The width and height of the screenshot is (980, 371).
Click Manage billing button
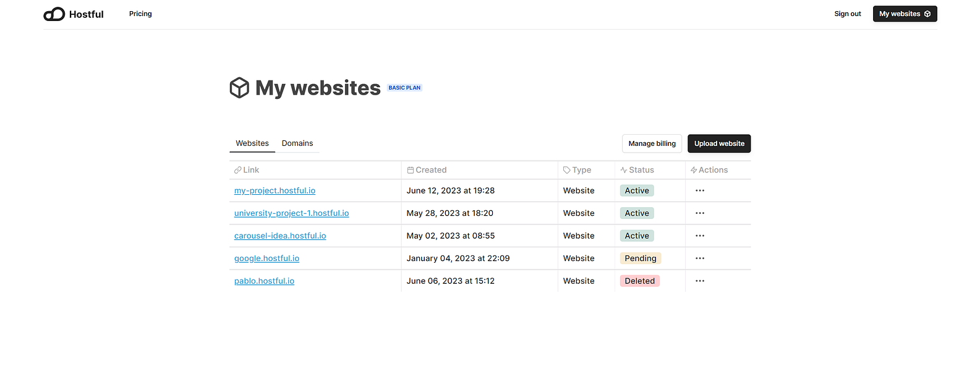click(x=652, y=143)
